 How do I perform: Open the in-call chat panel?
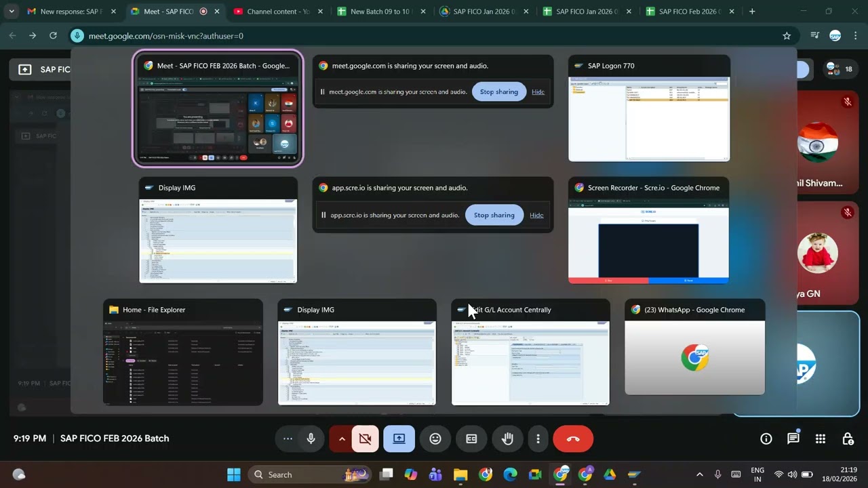click(793, 439)
